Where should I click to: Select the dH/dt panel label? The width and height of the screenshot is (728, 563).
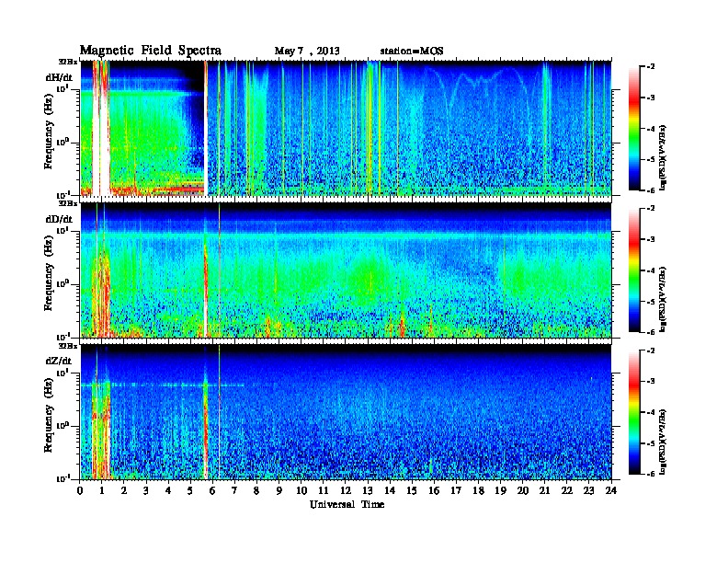(x=59, y=78)
